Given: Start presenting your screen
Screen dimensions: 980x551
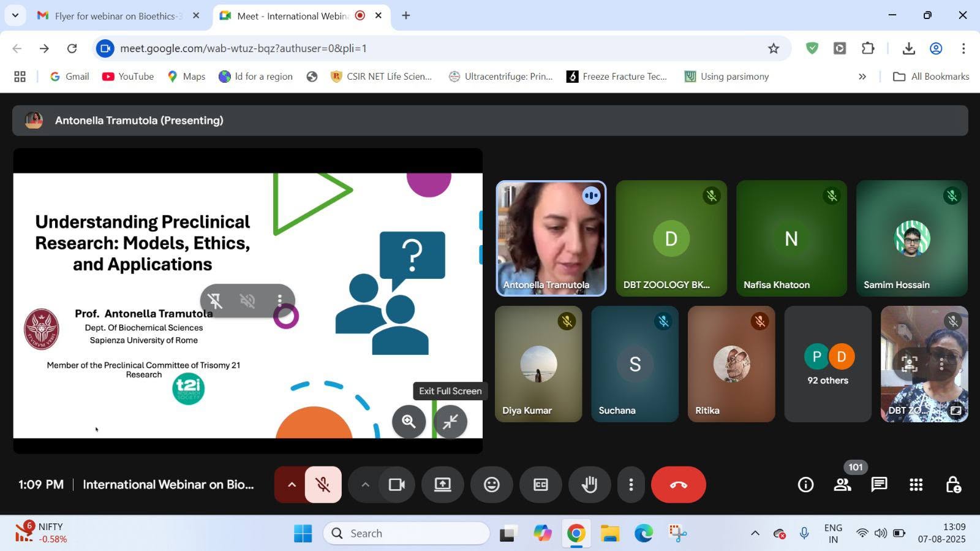Looking at the screenshot, I should (442, 485).
